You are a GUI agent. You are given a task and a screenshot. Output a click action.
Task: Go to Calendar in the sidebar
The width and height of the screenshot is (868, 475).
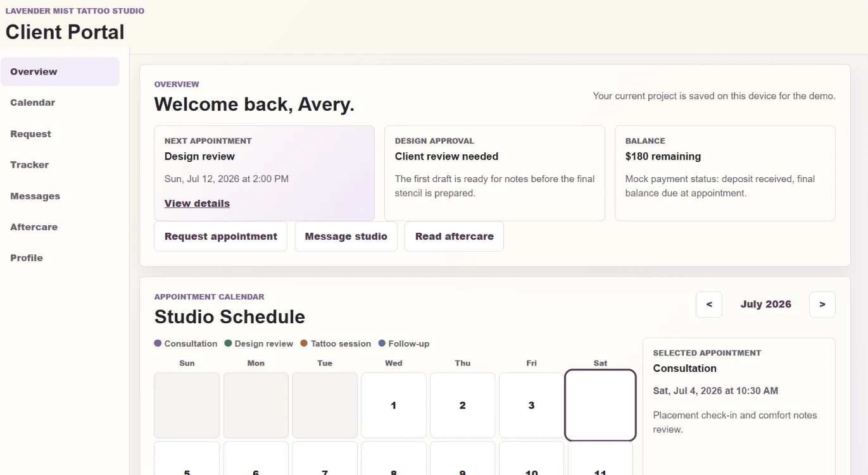click(x=60, y=102)
